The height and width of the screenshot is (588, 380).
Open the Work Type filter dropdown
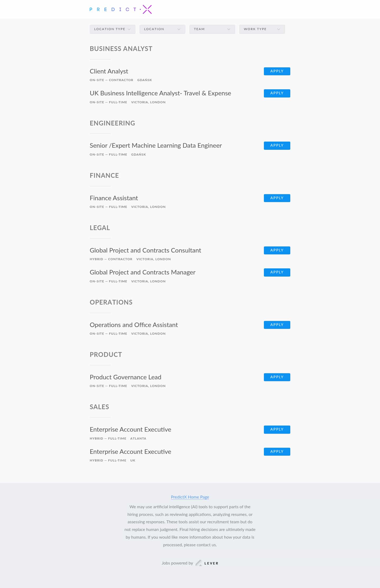tap(262, 29)
